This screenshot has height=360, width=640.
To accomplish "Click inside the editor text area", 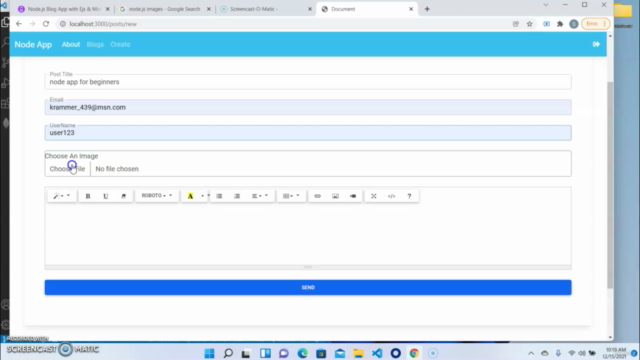I will tap(308, 235).
